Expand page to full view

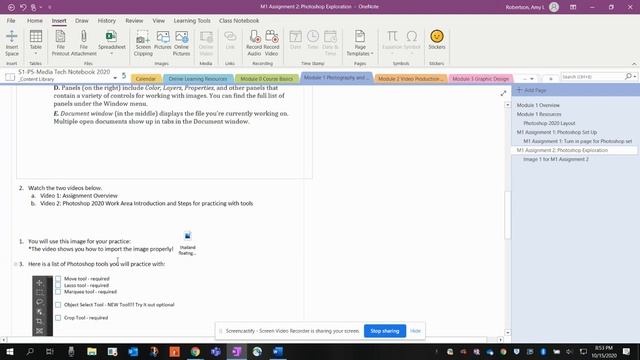[503, 93]
